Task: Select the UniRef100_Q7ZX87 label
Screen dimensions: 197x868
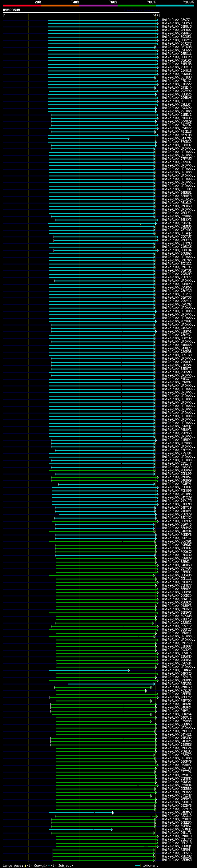Action: click(177, 162)
